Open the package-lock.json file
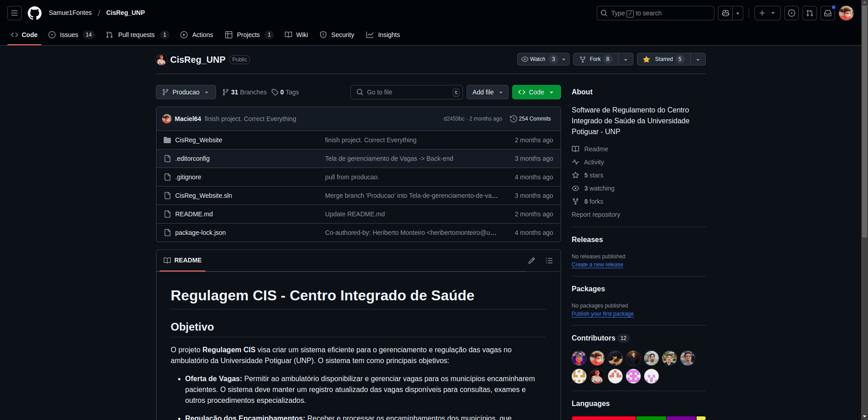 pyautogui.click(x=200, y=233)
